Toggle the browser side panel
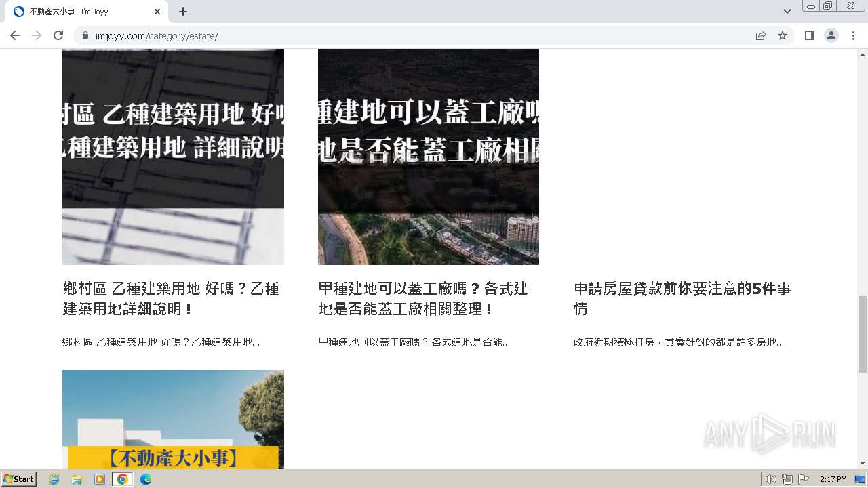This screenshot has width=868, height=488. [810, 35]
